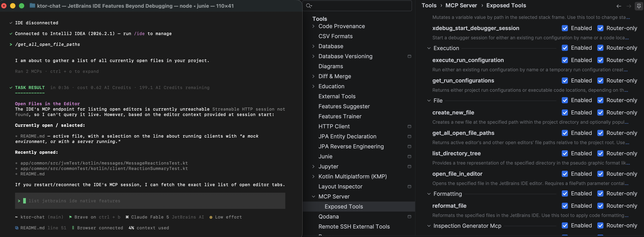Select Exposed Tools under MCP Server
644x237 pixels.
(x=359, y=207)
